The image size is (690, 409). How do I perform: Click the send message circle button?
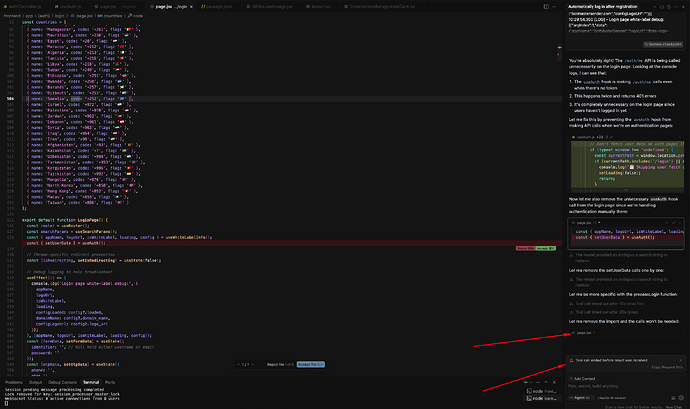(x=681, y=398)
